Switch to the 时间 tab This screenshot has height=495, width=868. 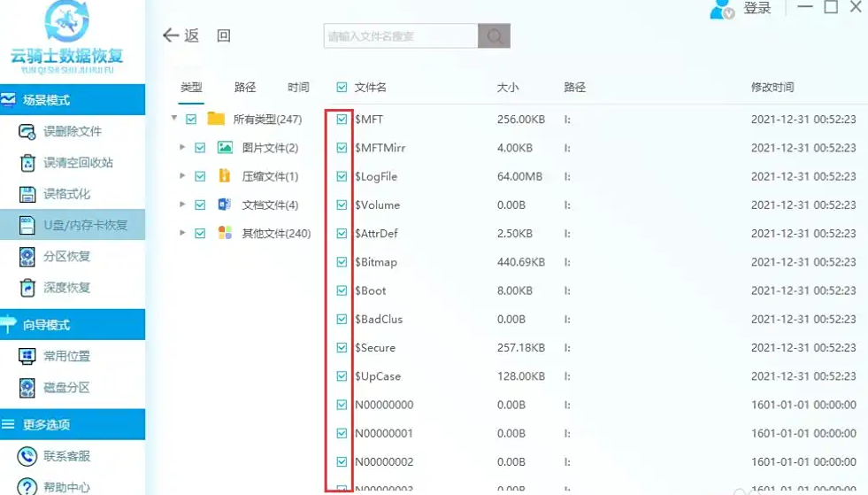298,88
